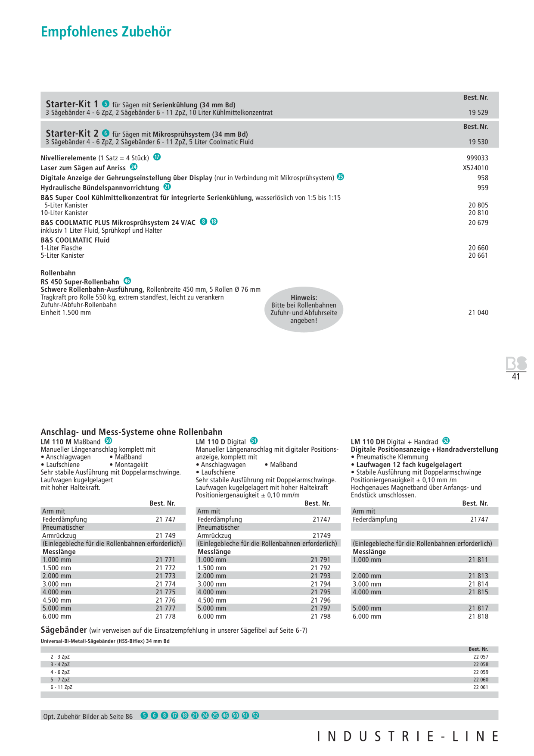Click the 51 badge next to LM 110 D Digital
This screenshot has height=756, width=534.
tap(254, 441)
